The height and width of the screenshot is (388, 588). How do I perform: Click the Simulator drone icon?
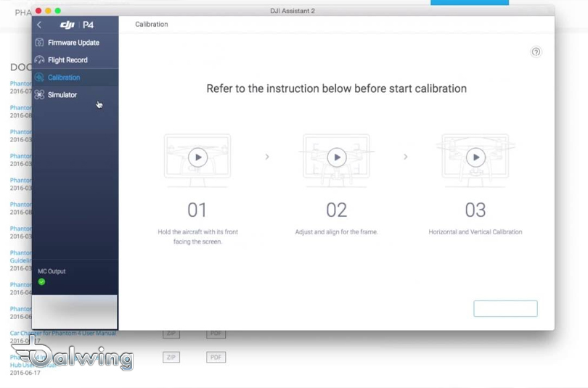coord(39,95)
